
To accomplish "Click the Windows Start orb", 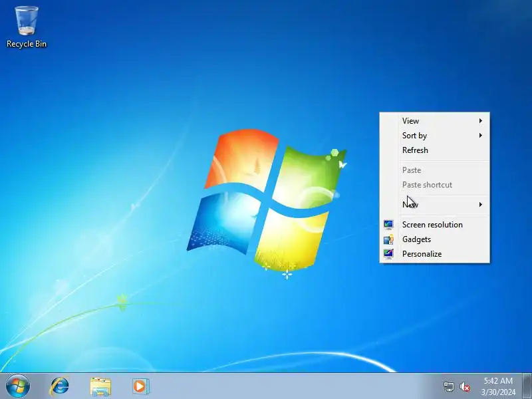I will pyautogui.click(x=18, y=386).
